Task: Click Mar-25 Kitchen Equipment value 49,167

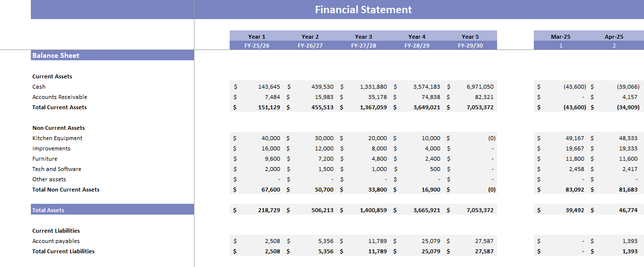Action: [x=575, y=138]
